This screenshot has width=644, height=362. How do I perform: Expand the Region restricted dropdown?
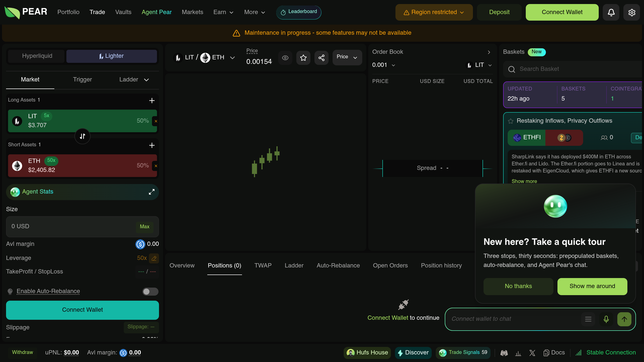434,12
